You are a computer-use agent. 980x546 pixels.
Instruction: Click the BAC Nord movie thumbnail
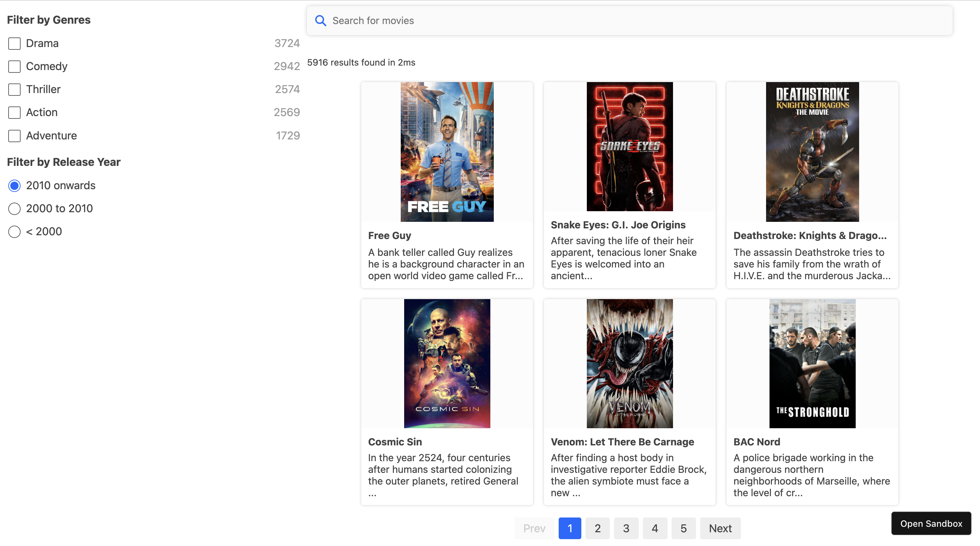tap(812, 363)
